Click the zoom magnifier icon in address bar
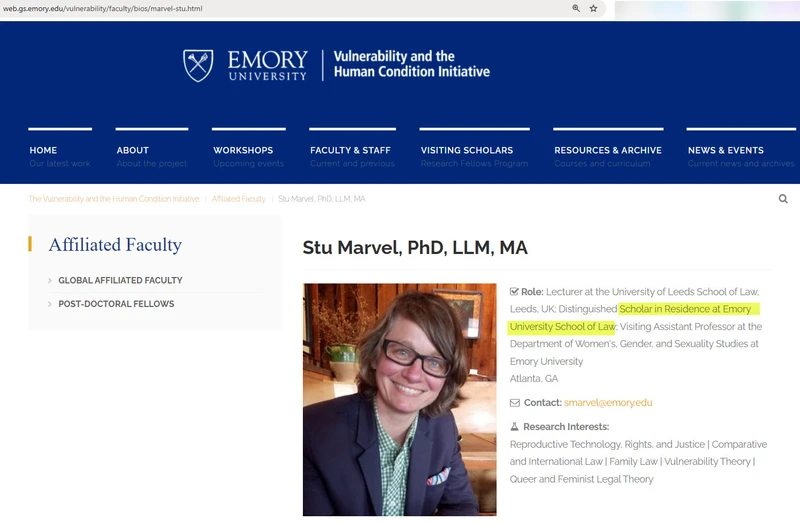The width and height of the screenshot is (800, 523). [x=576, y=8]
